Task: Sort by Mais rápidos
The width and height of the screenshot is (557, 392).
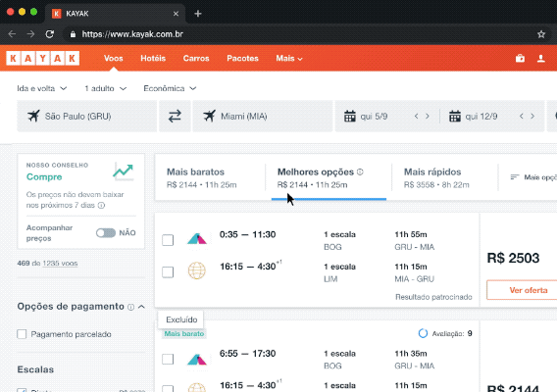Action: [x=445, y=177]
